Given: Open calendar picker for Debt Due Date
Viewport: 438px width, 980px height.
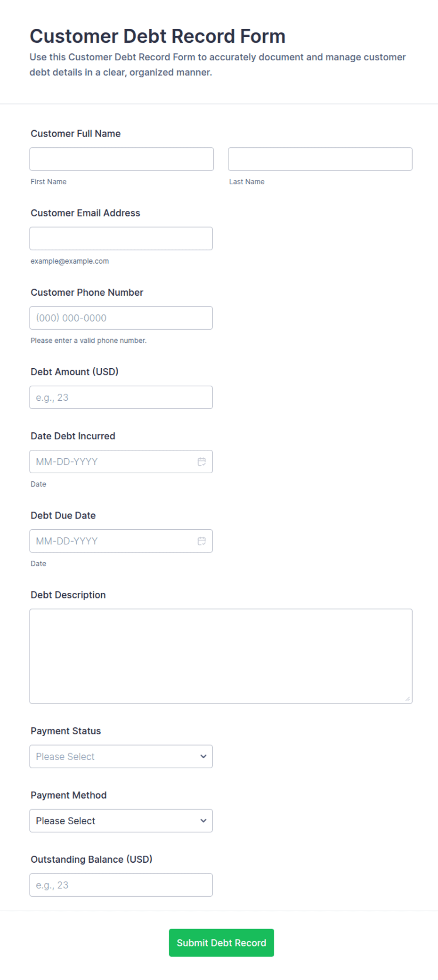Looking at the screenshot, I should point(202,541).
